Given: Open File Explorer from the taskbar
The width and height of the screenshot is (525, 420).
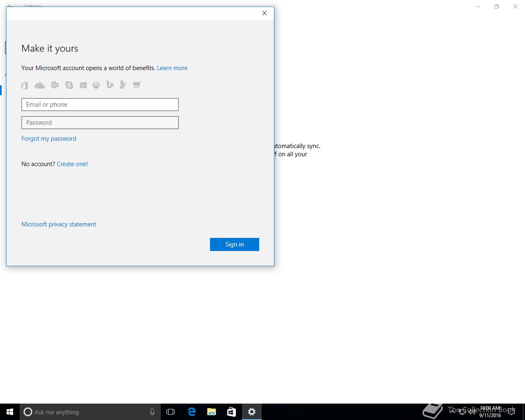Looking at the screenshot, I should click(212, 412).
